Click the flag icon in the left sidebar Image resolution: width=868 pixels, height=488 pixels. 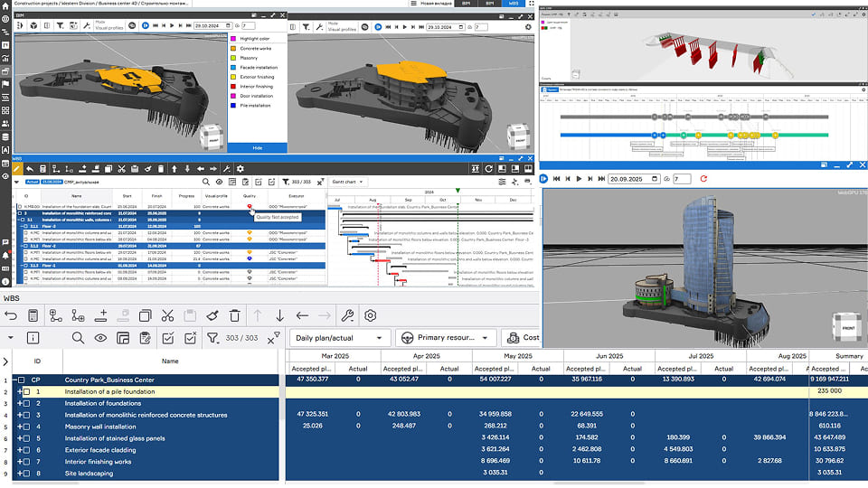5,84
